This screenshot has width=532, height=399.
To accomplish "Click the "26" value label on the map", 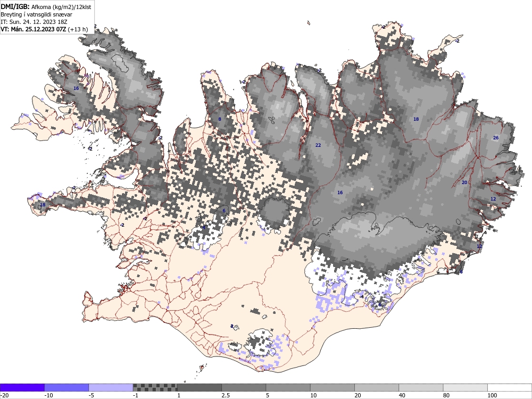I will click(x=496, y=137).
